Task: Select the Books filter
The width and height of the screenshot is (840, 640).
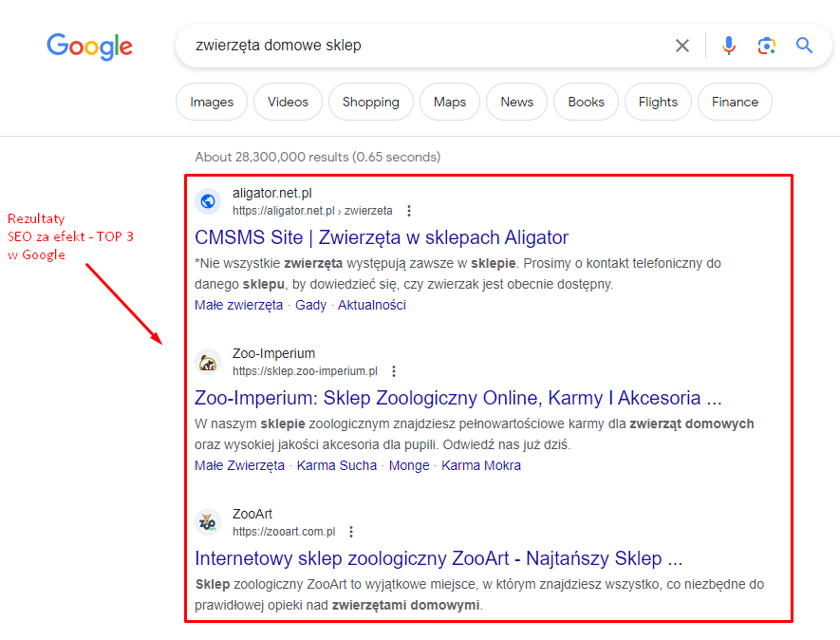Action: (586, 102)
